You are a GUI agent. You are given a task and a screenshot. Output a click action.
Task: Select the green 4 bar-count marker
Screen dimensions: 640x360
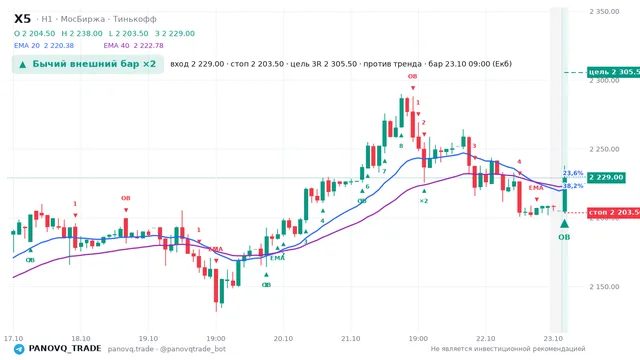point(322,221)
